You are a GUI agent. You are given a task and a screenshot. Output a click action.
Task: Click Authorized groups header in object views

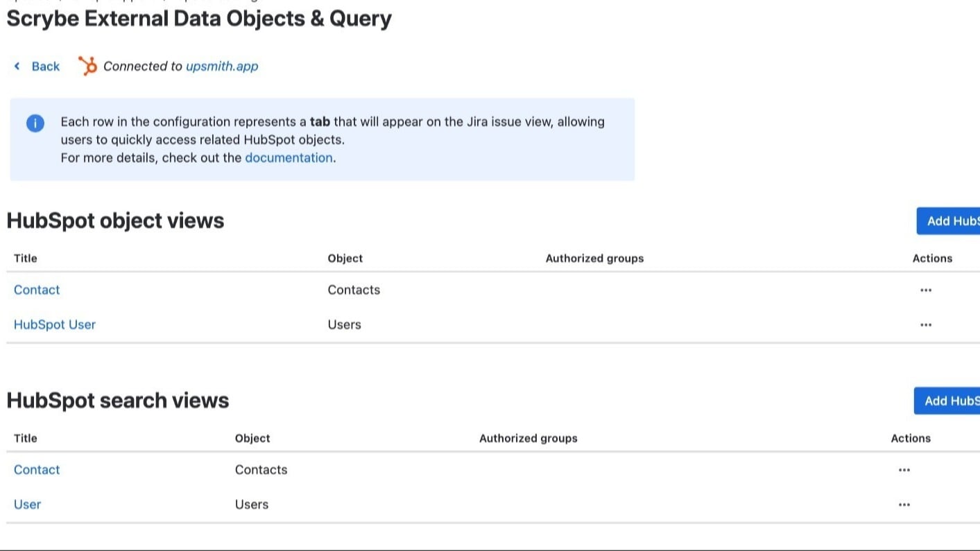click(x=594, y=259)
